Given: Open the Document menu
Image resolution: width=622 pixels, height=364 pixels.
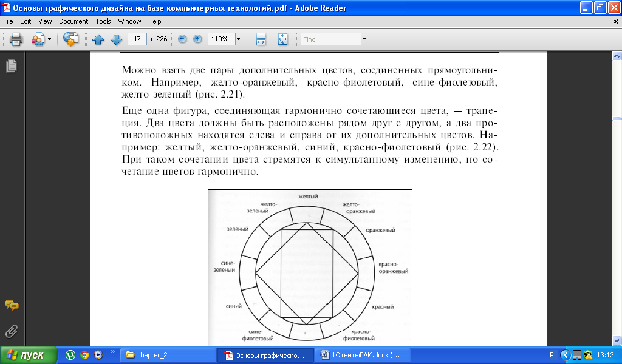Looking at the screenshot, I should pyautogui.click(x=73, y=21).
